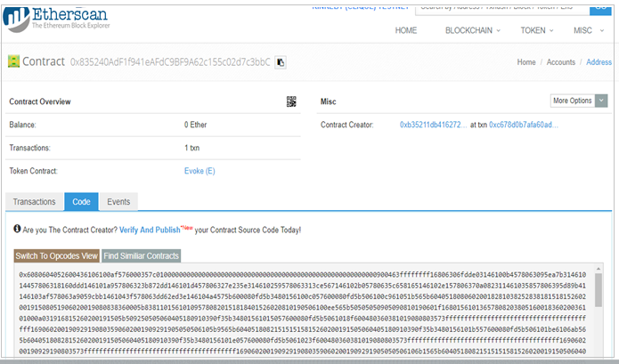Open the HOME menu item

coord(406,30)
